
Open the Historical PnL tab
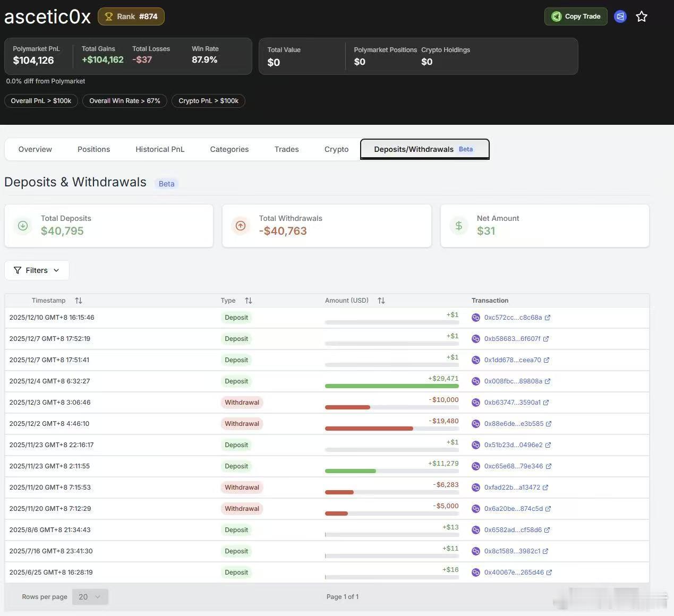[160, 149]
